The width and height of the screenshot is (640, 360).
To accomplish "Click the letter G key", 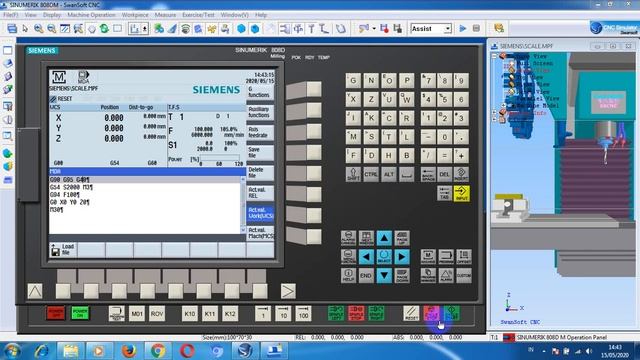I will [x=353, y=80].
